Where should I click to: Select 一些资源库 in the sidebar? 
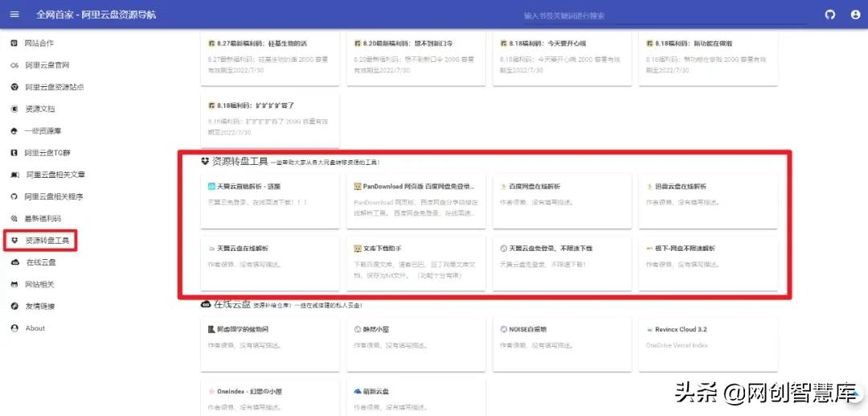tap(43, 130)
